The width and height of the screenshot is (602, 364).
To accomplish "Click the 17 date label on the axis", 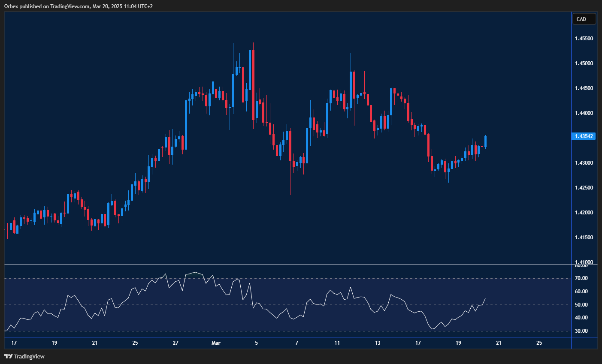I will tap(14, 343).
